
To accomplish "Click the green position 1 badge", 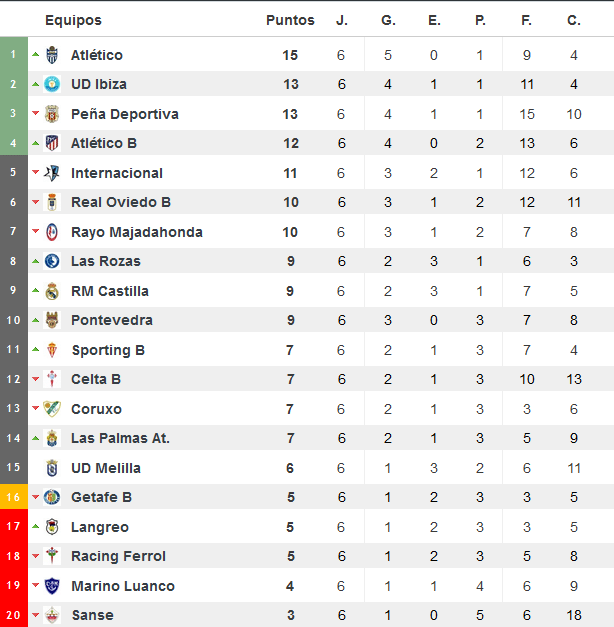I will (x=14, y=54).
